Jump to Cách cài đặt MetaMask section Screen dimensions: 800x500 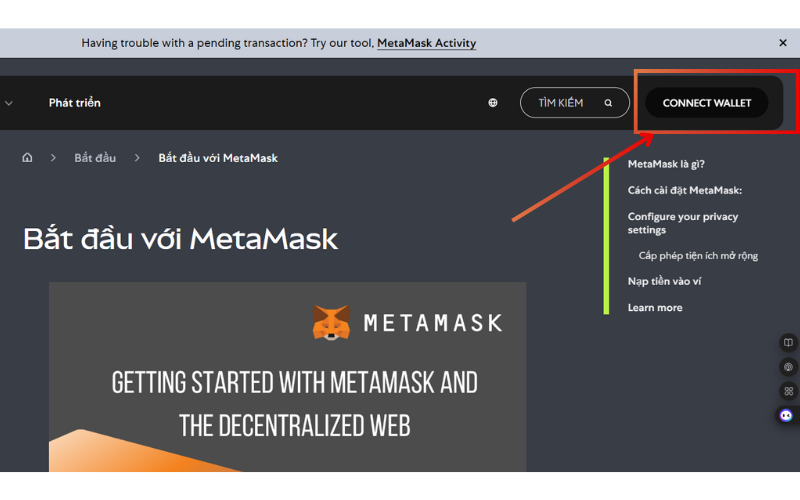tap(685, 190)
